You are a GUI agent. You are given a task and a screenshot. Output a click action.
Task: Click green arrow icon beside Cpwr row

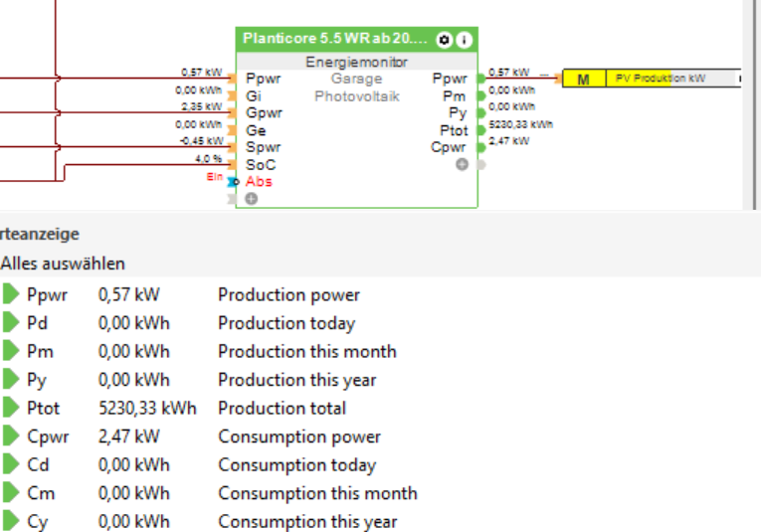[11, 437]
